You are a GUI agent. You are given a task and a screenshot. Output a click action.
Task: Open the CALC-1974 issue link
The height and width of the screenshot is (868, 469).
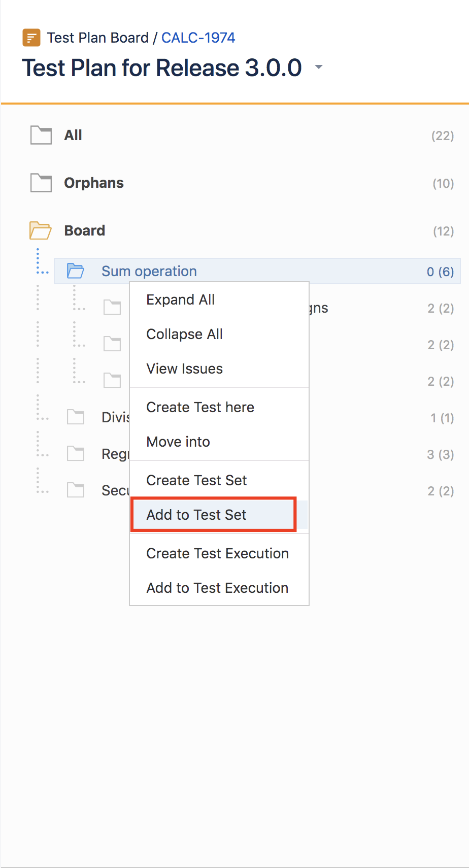(x=198, y=38)
